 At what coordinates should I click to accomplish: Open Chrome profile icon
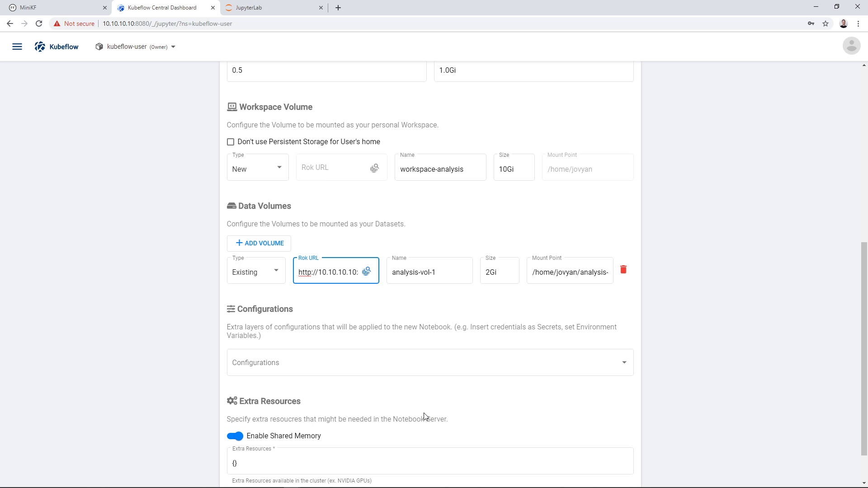pyautogui.click(x=844, y=23)
